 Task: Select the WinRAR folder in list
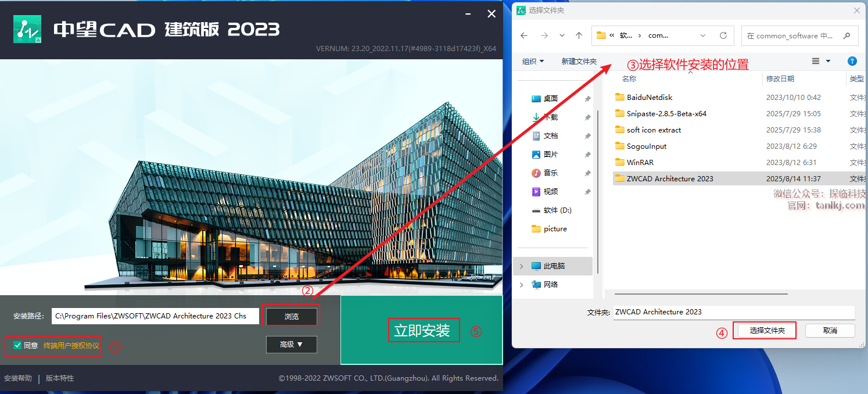pos(640,163)
